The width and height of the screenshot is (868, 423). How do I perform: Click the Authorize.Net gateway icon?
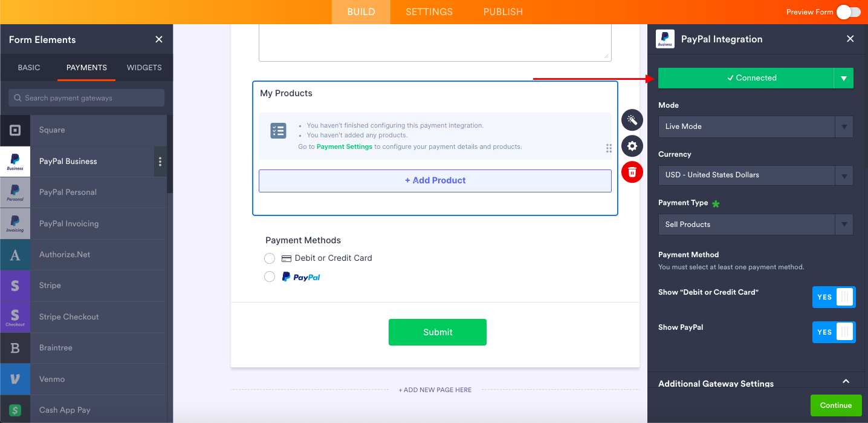pos(15,255)
